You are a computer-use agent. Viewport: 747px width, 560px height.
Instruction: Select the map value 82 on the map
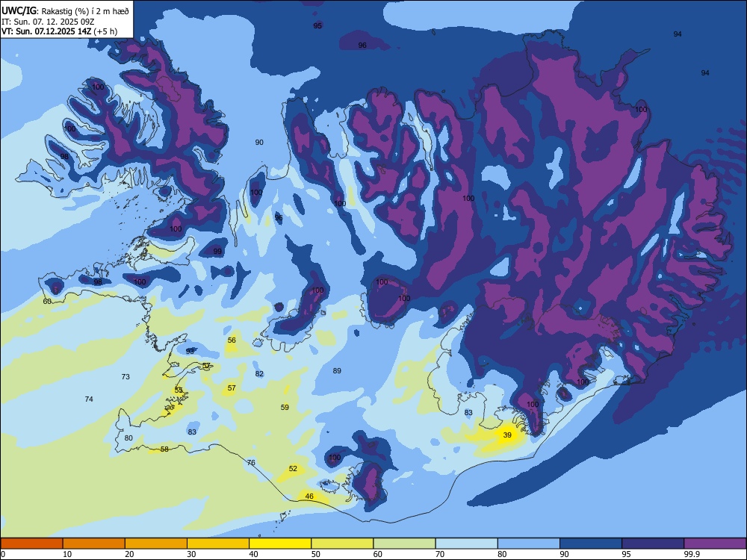[x=259, y=374]
